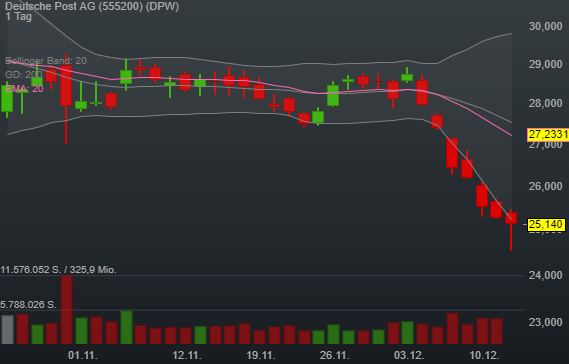
Task: Click the 27,2331 EMA value tag
Action: pos(548,134)
